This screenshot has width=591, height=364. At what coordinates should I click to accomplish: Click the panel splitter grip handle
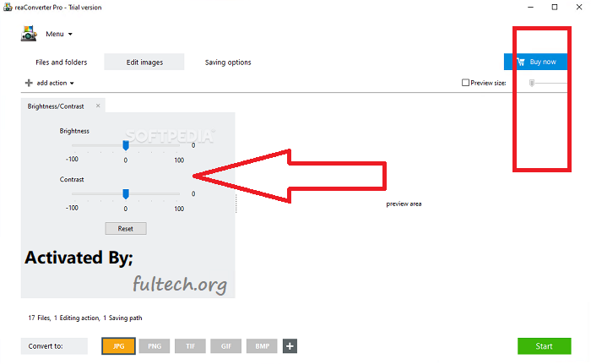click(x=236, y=204)
